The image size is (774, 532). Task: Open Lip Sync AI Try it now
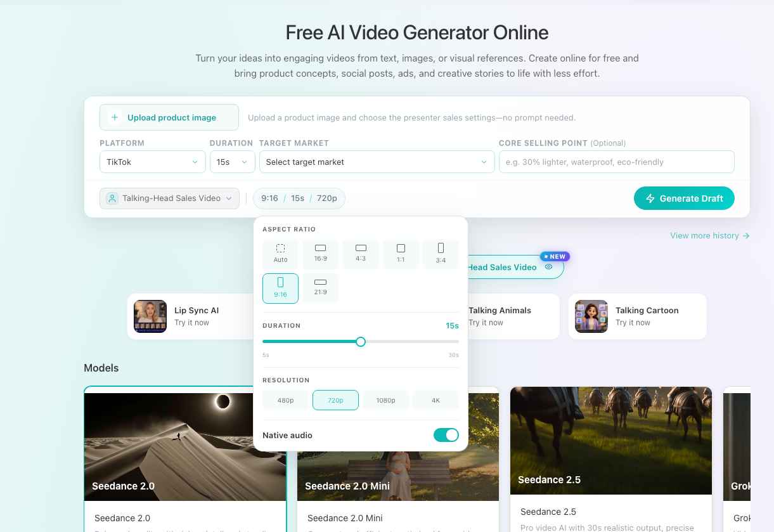(x=191, y=323)
